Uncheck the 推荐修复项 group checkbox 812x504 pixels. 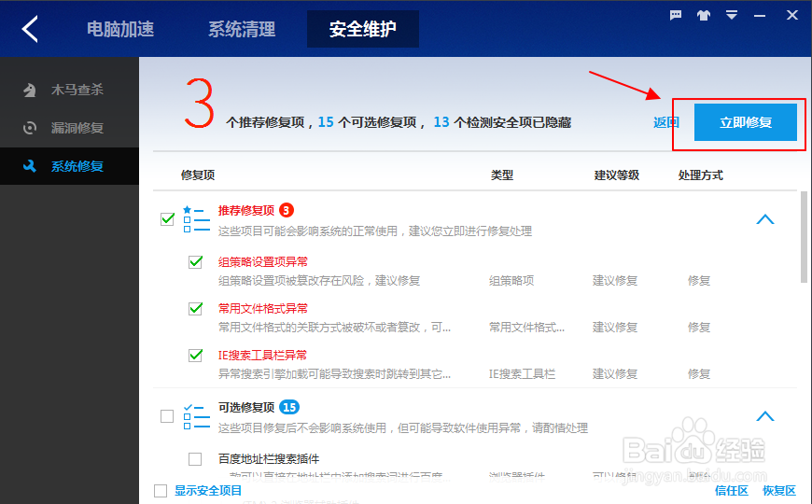(167, 219)
